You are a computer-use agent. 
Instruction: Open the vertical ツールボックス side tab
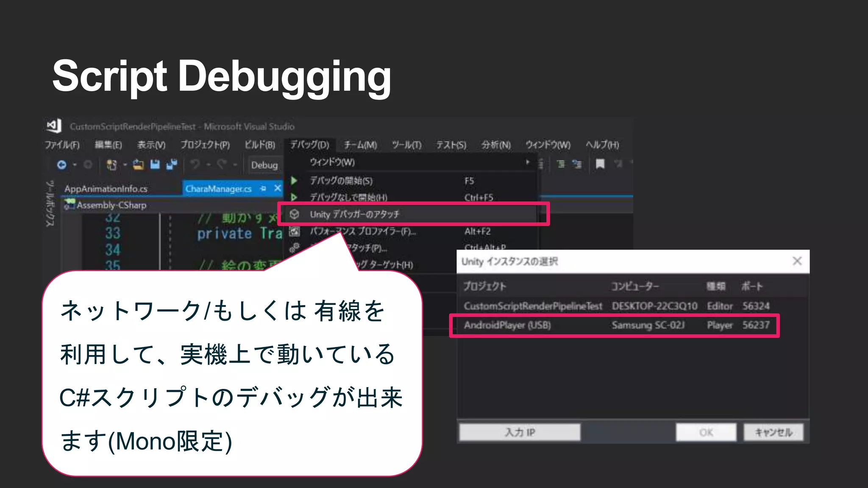tap(50, 203)
